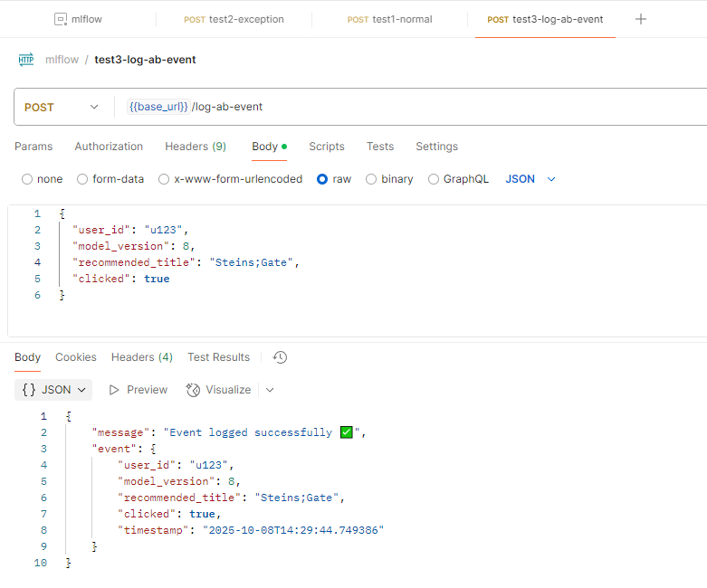
Task: Open the Test Results response tab
Action: (x=218, y=357)
